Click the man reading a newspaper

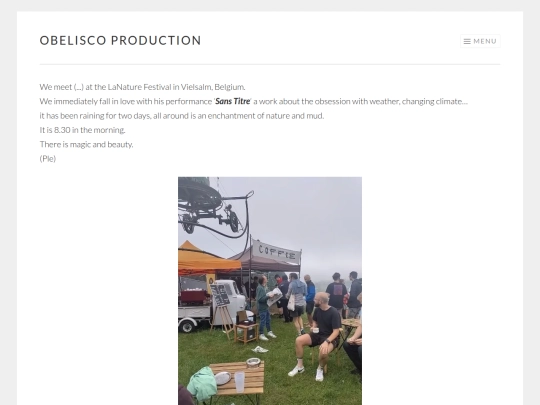264,307
